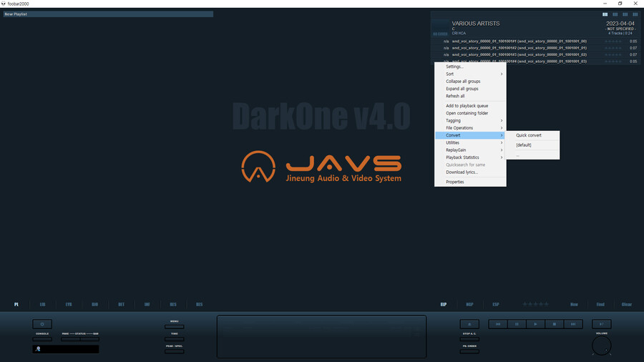
Task: Toggle the STOP A. C. button
Action: click(x=469, y=339)
